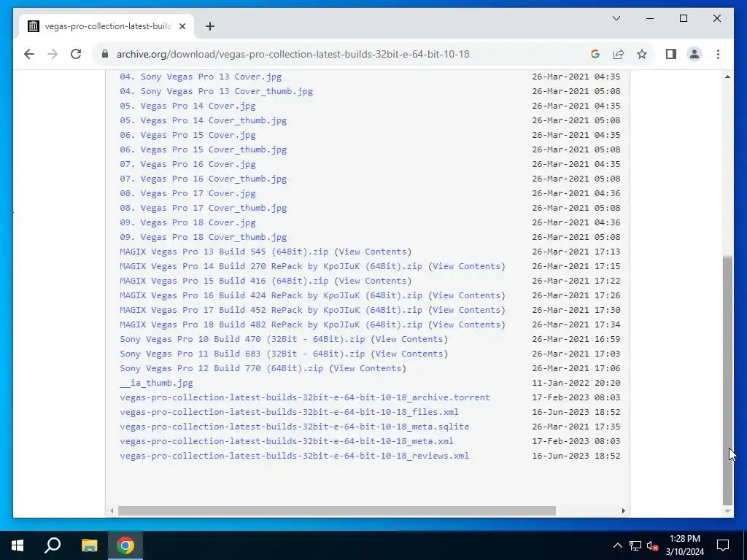Viewport: 747px width, 560px height.
Task: Download MAGIX Vegas Pro 17 Build 452 zip
Action: click(271, 310)
